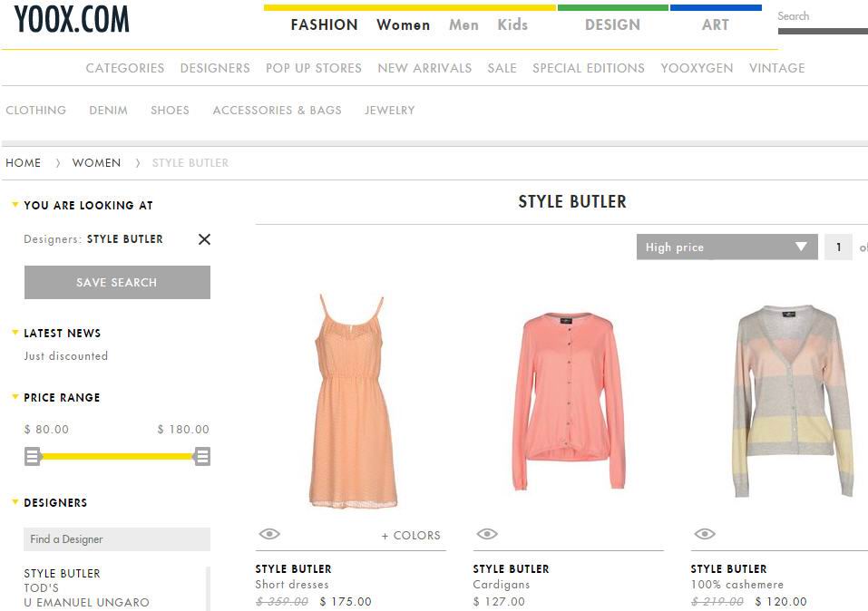Open Pop Up Stores
The width and height of the screenshot is (868, 611).
point(314,68)
